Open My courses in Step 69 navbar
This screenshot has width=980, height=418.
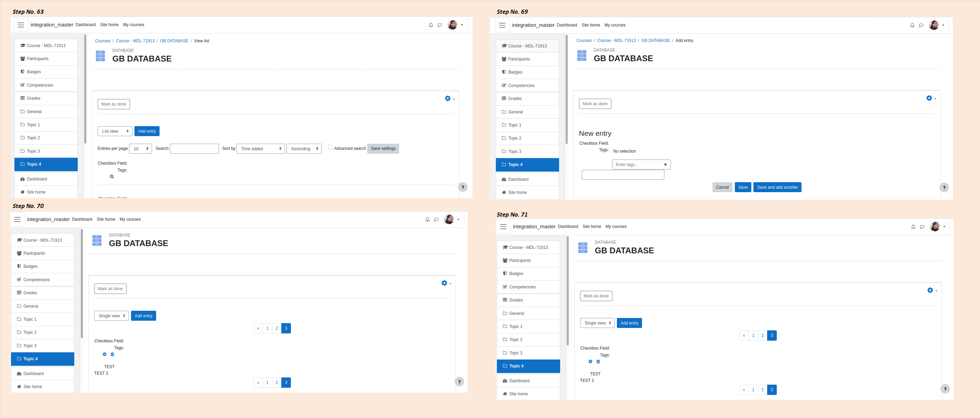[615, 25]
